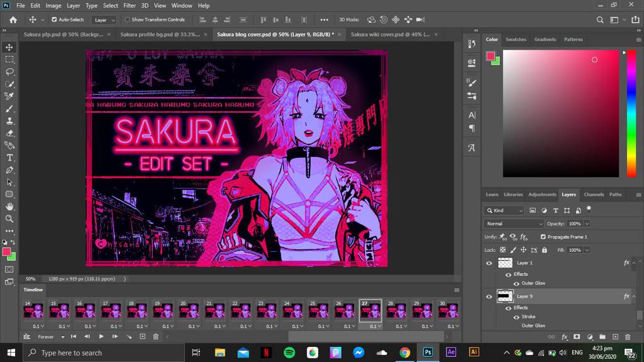This screenshot has height=362, width=644.
Task: Uncheck the Auto-Select checkbox
Action: [x=54, y=20]
